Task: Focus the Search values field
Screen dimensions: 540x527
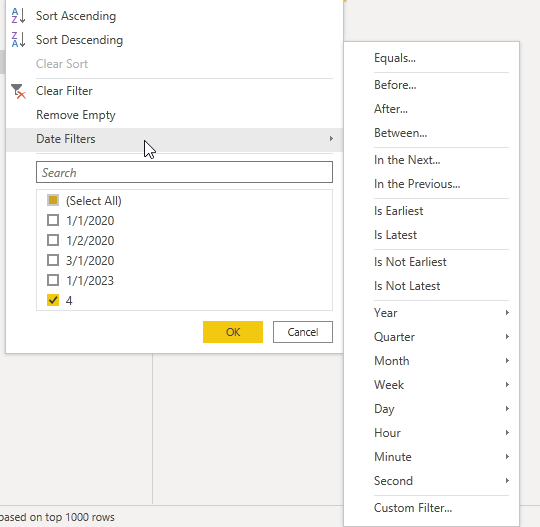Action: click(x=184, y=172)
